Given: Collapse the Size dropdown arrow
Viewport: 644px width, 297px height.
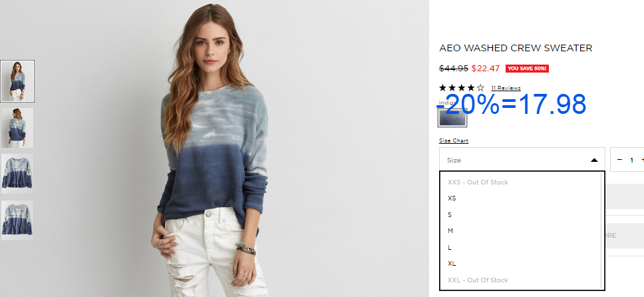Looking at the screenshot, I should 594,160.
